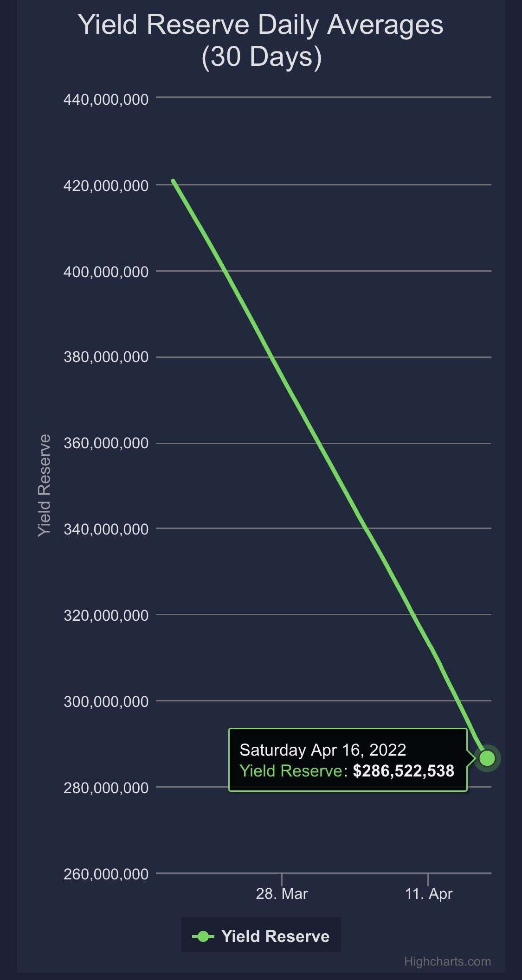This screenshot has height=980, width=522.
Task: Click the 28. Mar x-axis label
Action: [x=282, y=893]
